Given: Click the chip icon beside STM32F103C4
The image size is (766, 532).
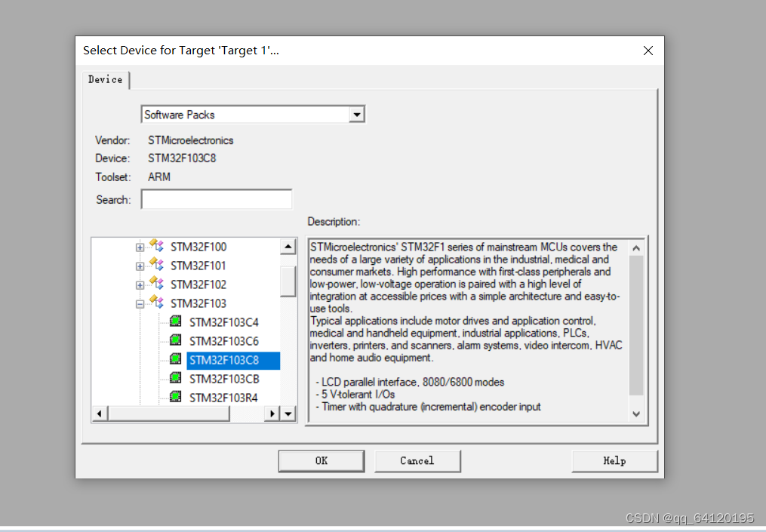Looking at the screenshot, I should point(175,321).
